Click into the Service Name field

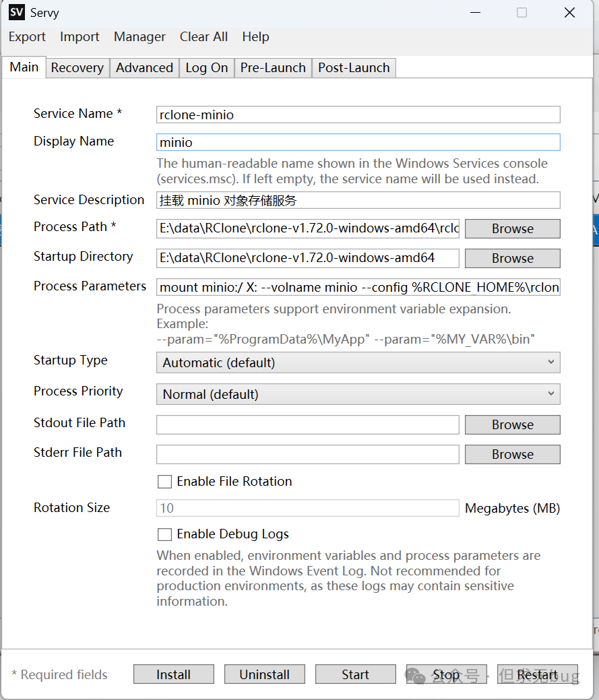[x=358, y=115]
